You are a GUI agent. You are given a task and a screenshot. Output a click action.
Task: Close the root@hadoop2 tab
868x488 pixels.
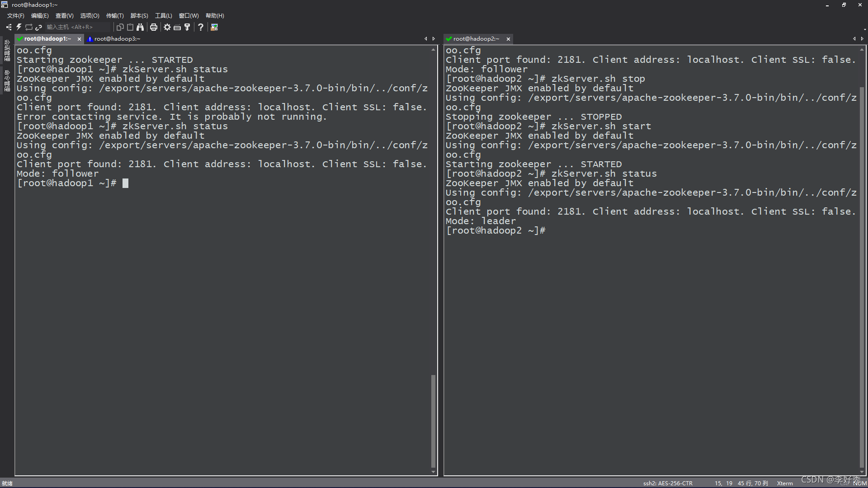[508, 39]
